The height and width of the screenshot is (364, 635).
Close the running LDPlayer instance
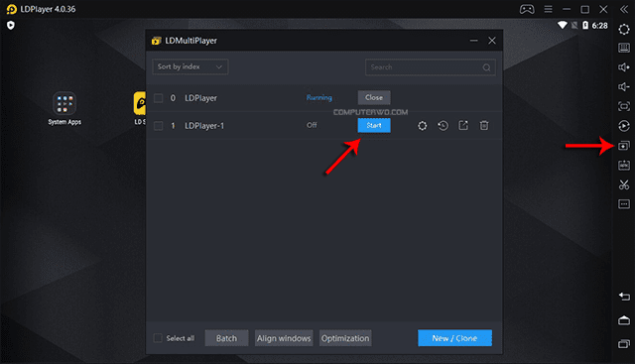tap(374, 97)
